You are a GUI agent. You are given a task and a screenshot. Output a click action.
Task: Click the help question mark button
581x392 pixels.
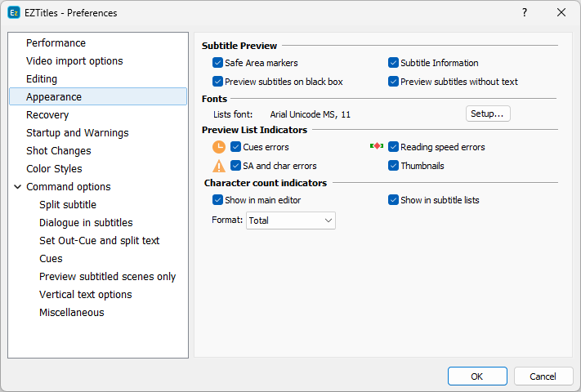[525, 12]
